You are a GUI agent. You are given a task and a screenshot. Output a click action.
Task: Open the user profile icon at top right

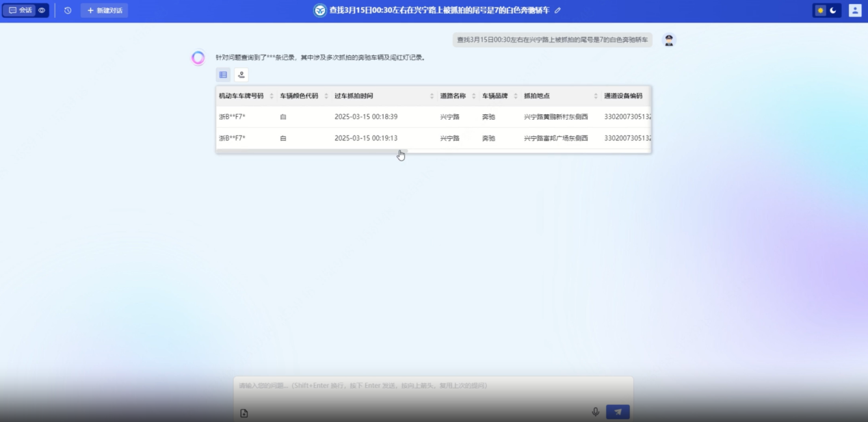point(854,11)
